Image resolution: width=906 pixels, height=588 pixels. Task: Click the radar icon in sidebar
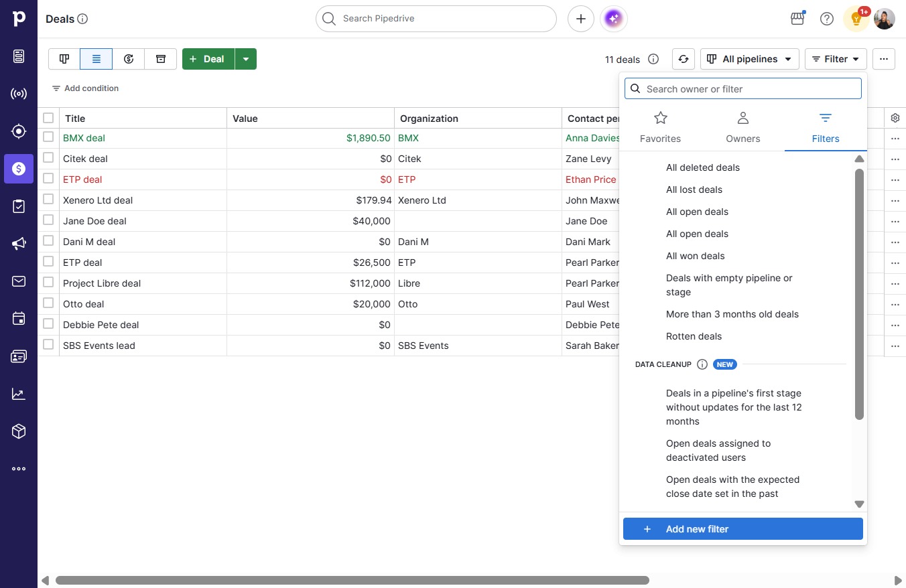tap(19, 94)
